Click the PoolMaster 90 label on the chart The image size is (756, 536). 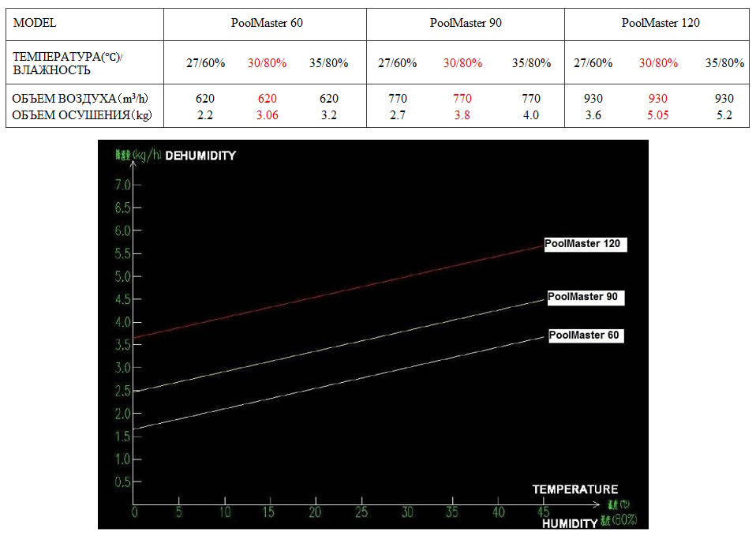[586, 297]
